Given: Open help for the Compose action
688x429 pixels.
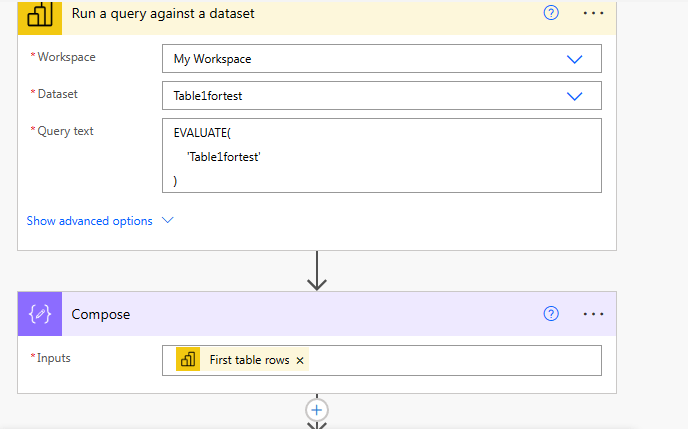Looking at the screenshot, I should (x=551, y=314).
